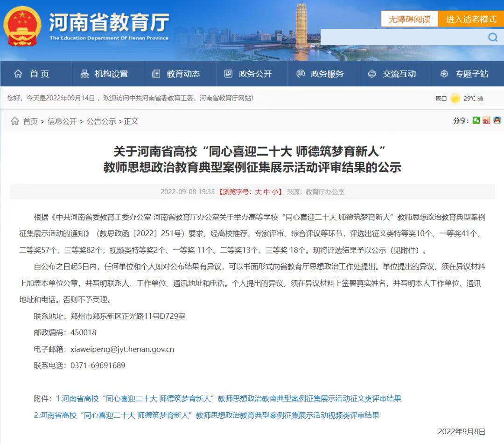
Task: Click the phone number 0371-69691689
Action: [x=98, y=366]
